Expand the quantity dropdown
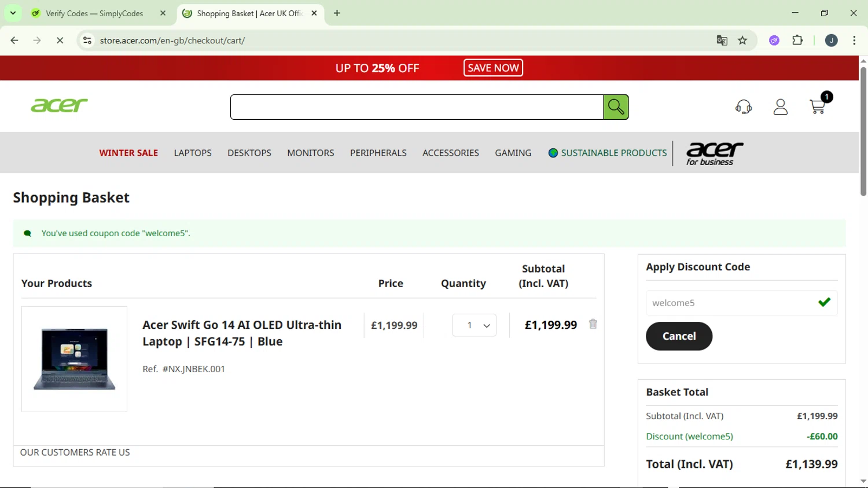This screenshot has height=488, width=868. pos(474,325)
